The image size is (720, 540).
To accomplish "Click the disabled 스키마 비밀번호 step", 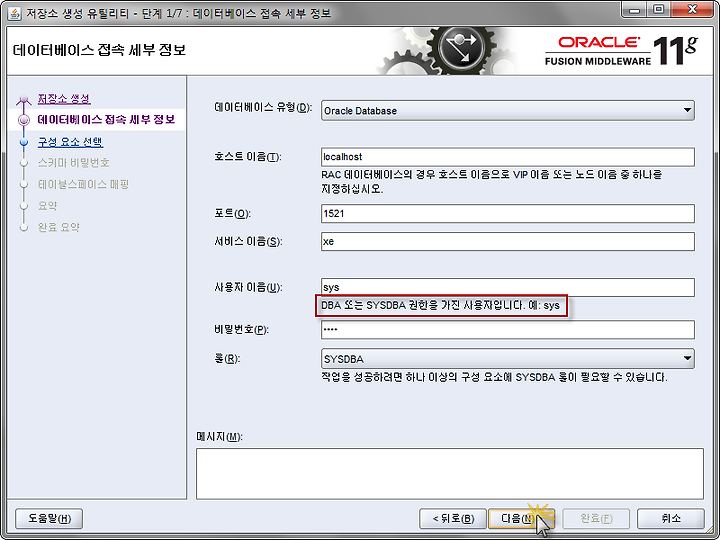I will [73, 163].
